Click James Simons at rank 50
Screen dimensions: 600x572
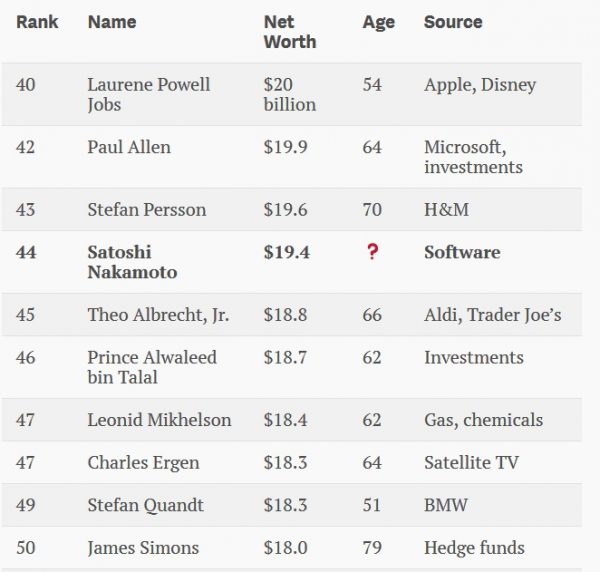pyautogui.click(x=143, y=548)
